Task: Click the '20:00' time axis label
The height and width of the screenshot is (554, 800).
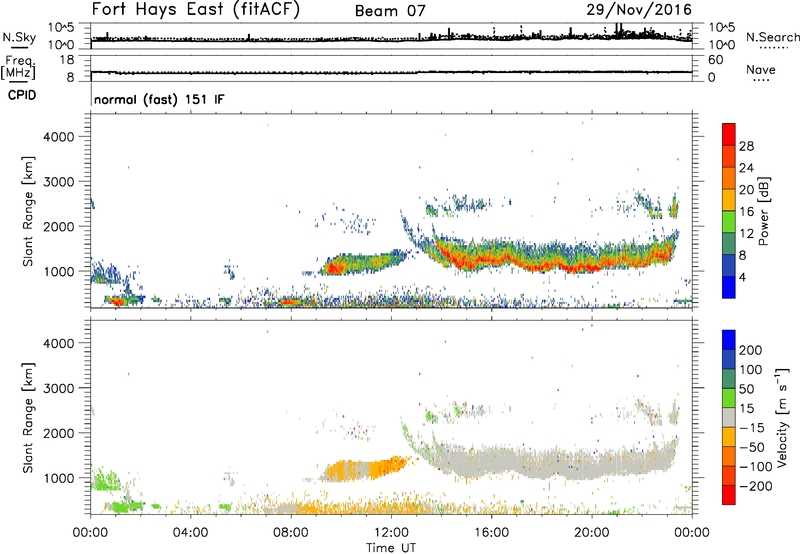Action: [592, 533]
